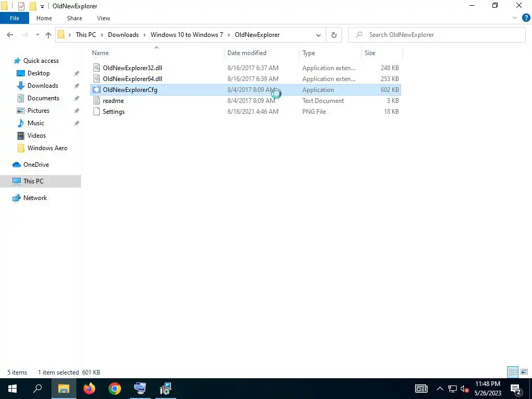Viewport: 532px width, 399px height.
Task: Open Quick access in navigation pane
Action: point(41,61)
